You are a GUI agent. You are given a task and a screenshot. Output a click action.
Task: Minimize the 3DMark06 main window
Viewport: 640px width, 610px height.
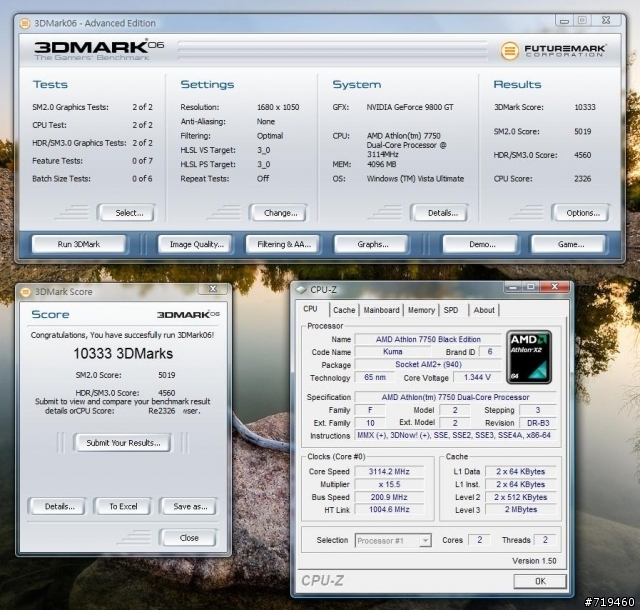click(x=564, y=21)
